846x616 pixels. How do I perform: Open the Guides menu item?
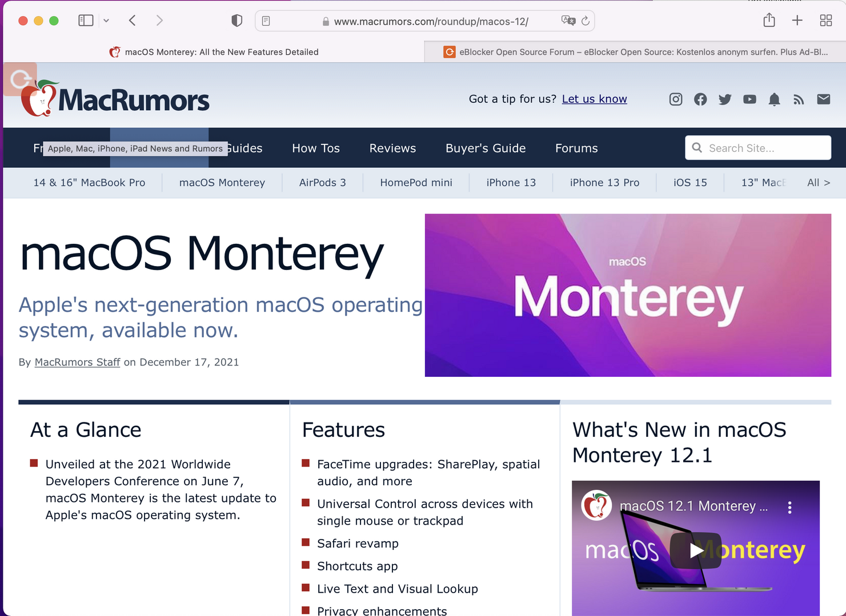[245, 148]
